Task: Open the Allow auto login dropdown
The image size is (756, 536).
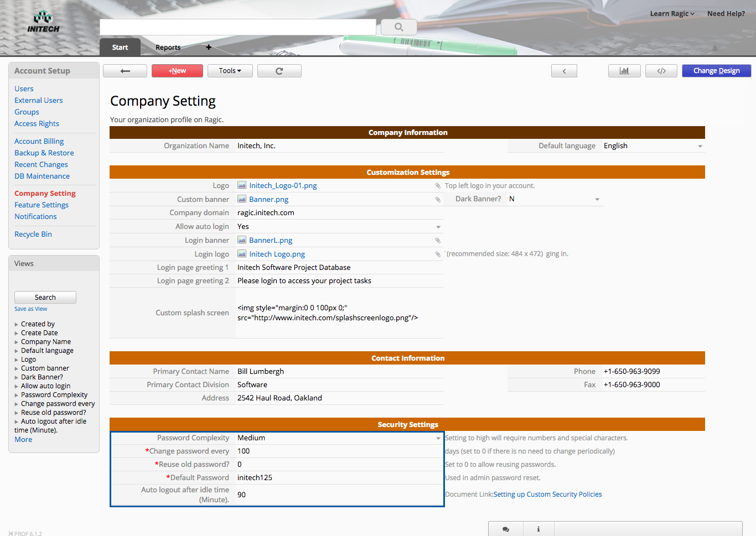Action: [x=438, y=227]
